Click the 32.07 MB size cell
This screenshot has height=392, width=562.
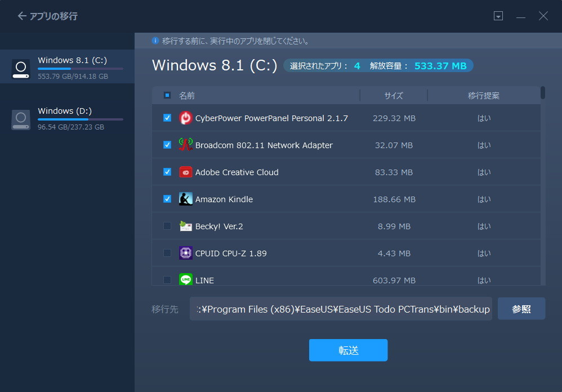[x=394, y=145]
